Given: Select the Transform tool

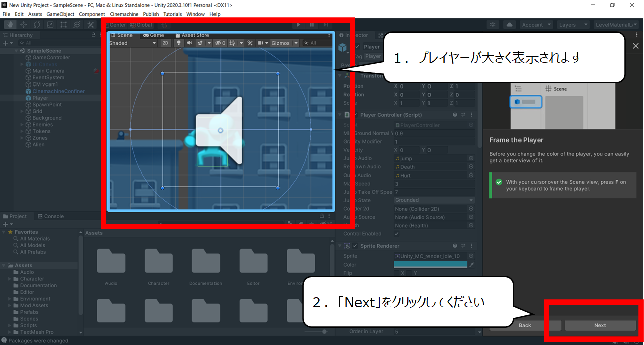Looking at the screenshot, I should tap(77, 25).
